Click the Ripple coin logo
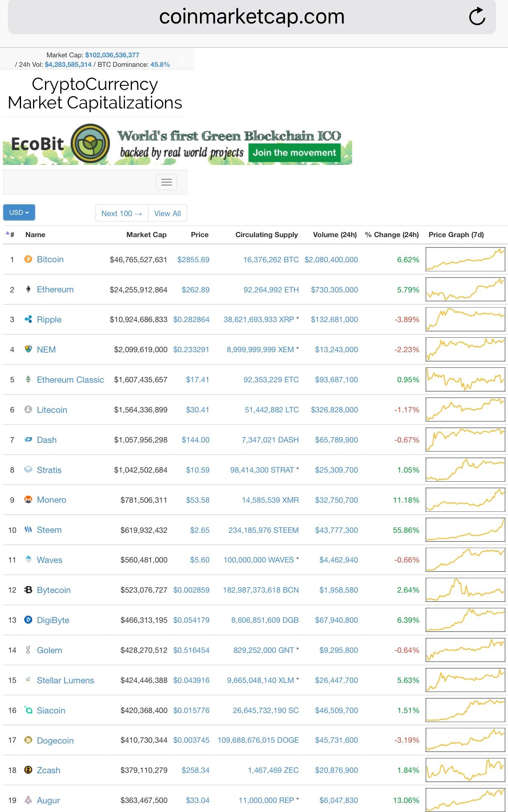The width and height of the screenshot is (508, 812). click(28, 319)
